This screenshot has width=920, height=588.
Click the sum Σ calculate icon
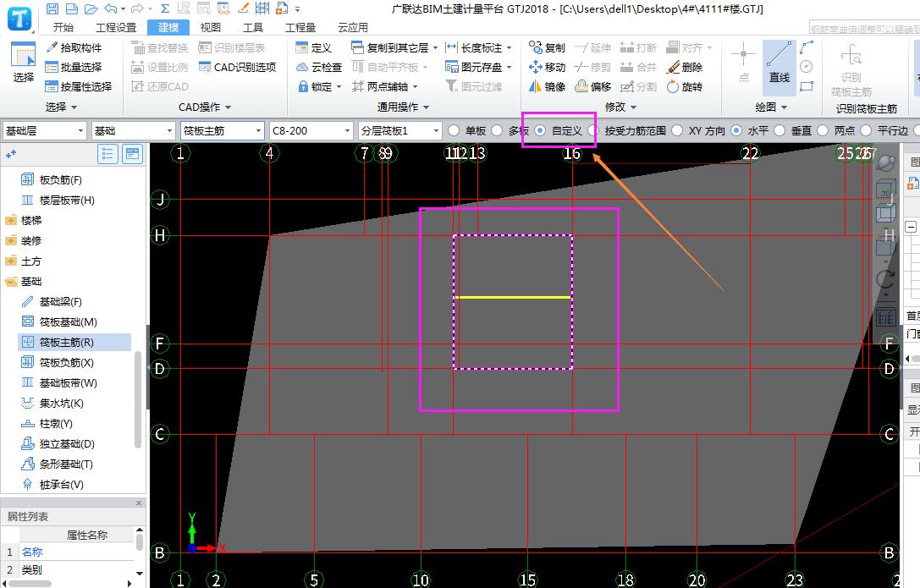tap(165, 8)
